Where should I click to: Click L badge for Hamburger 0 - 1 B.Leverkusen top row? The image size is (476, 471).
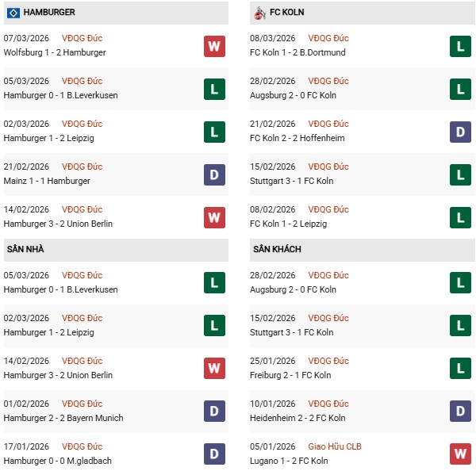click(214, 89)
